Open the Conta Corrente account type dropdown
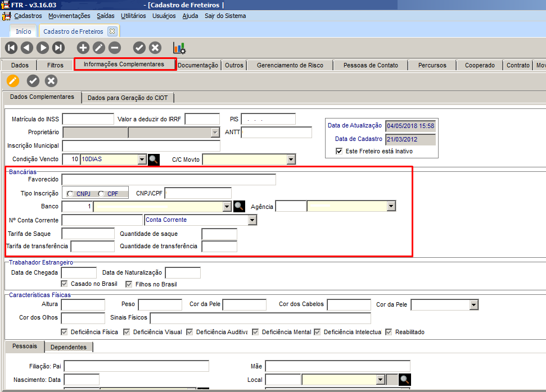 click(252, 220)
